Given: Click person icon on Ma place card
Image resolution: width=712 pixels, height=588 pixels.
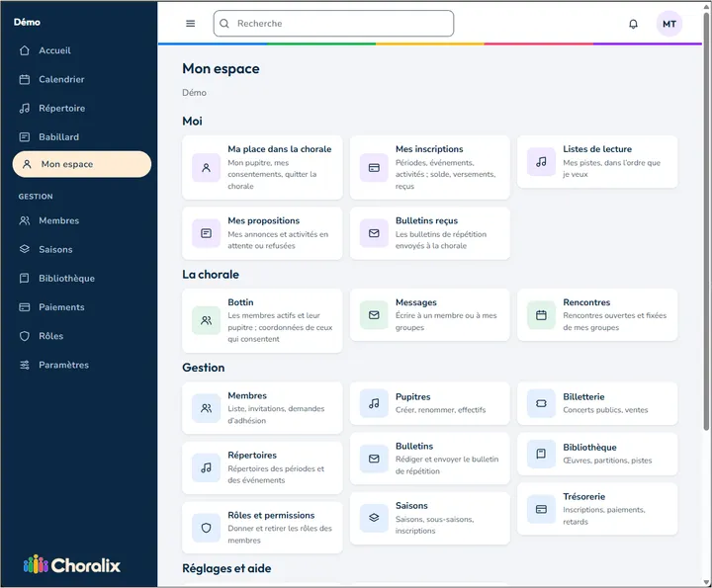Looking at the screenshot, I should pyautogui.click(x=206, y=168).
